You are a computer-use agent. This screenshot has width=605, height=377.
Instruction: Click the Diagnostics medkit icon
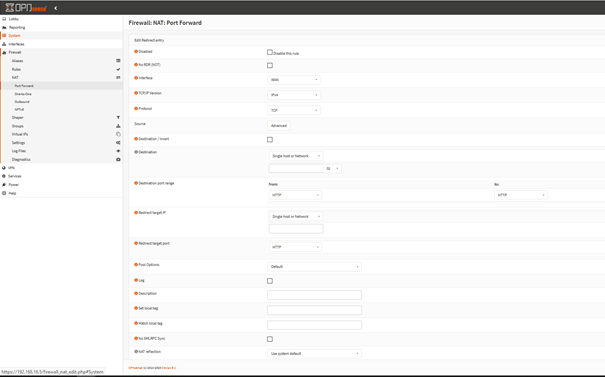pyautogui.click(x=118, y=159)
